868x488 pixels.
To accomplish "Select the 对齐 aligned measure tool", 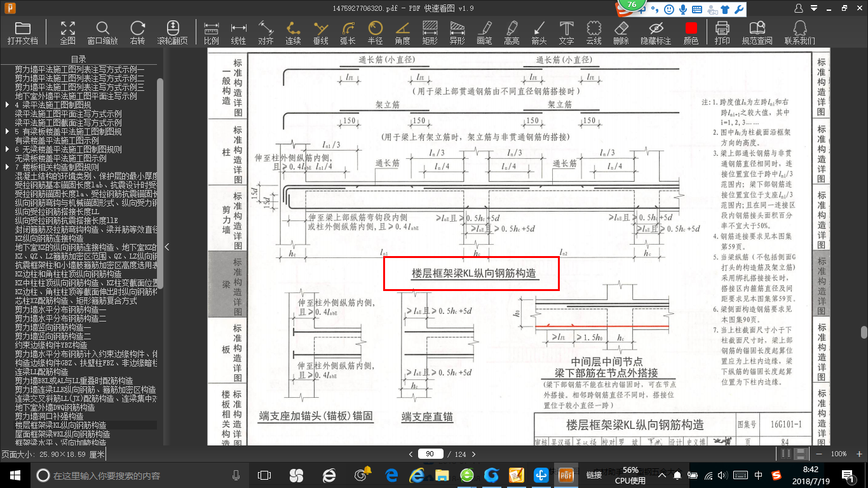I will click(x=266, y=33).
